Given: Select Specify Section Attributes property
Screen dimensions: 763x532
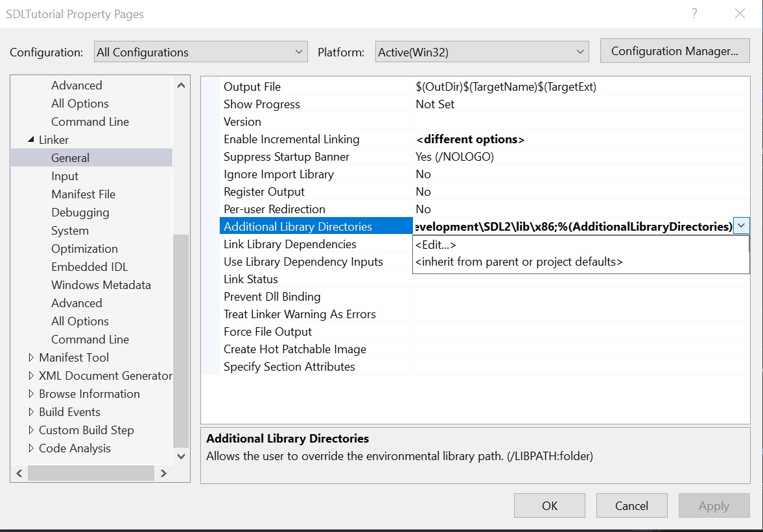Looking at the screenshot, I should [x=290, y=367].
